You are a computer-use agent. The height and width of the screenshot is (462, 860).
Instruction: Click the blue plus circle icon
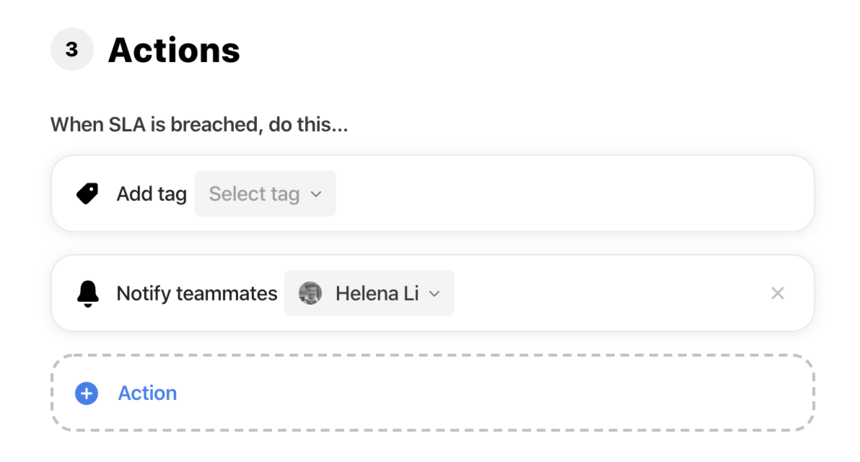click(87, 393)
